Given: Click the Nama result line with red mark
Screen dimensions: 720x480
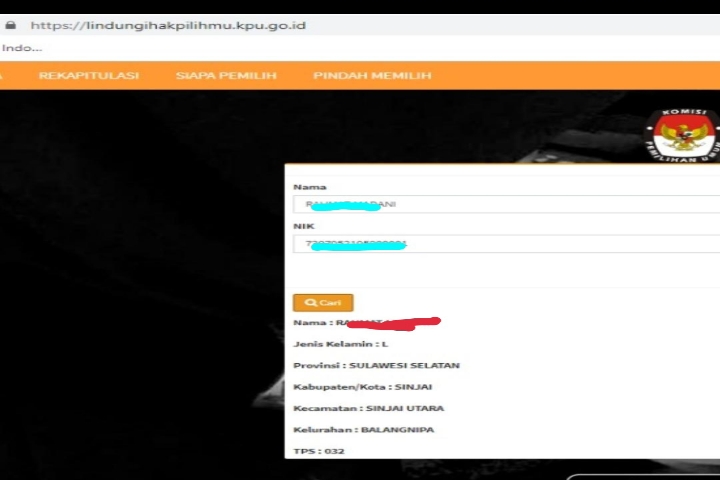Looking at the screenshot, I should pyautogui.click(x=367, y=323).
